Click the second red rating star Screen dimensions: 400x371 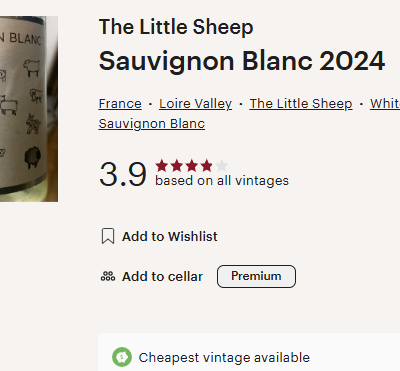(x=177, y=165)
